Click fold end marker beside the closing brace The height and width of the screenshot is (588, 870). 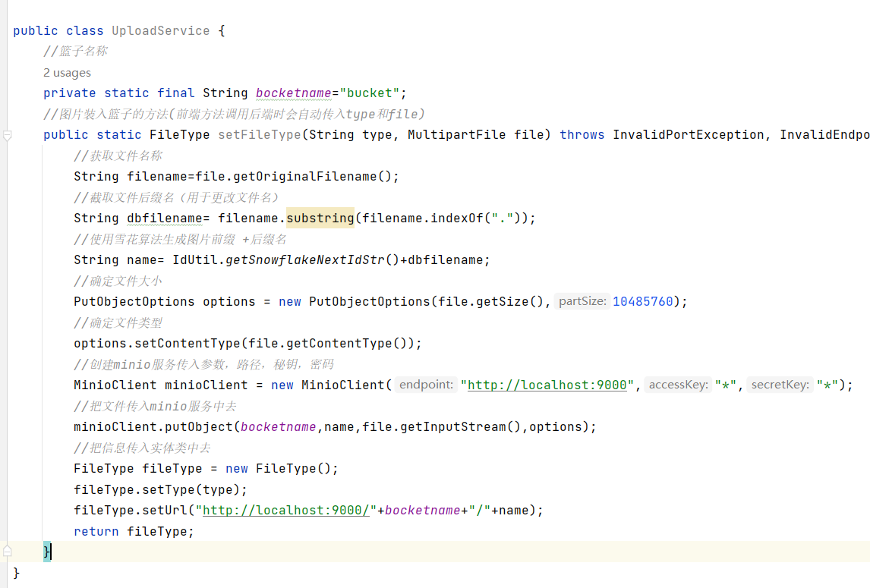click(x=8, y=552)
